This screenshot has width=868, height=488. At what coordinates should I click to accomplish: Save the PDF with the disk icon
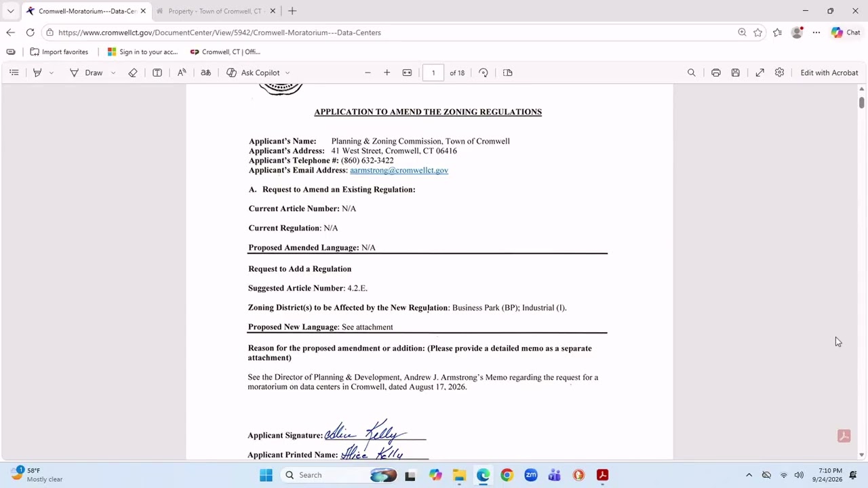click(736, 73)
